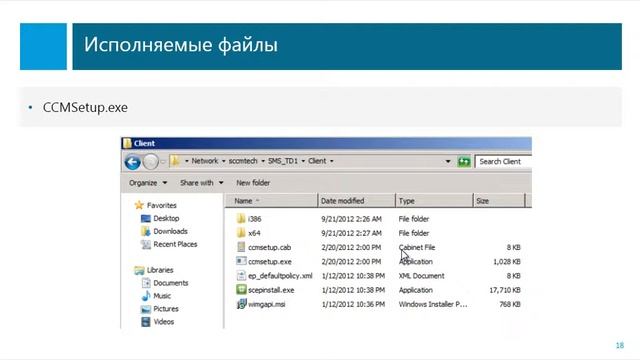This screenshot has height=360, width=640.
Task: Select the ep_defaultpolicy.xml file icon
Action: click(x=241, y=276)
